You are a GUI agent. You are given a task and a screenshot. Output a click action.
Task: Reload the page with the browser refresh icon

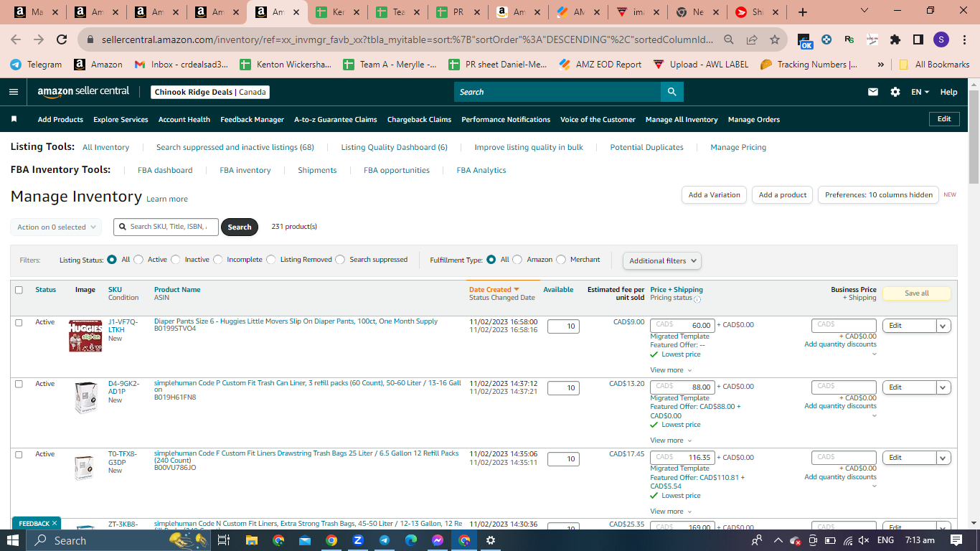click(62, 40)
